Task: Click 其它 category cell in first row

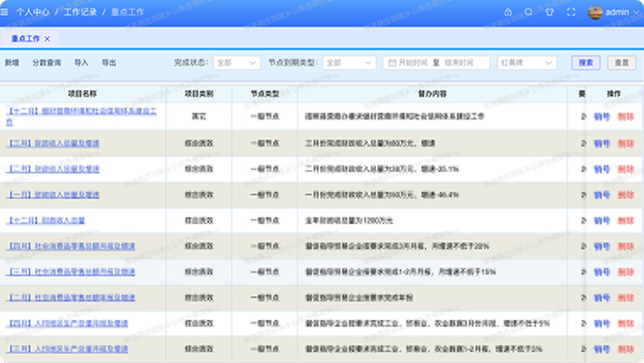Action: click(199, 116)
